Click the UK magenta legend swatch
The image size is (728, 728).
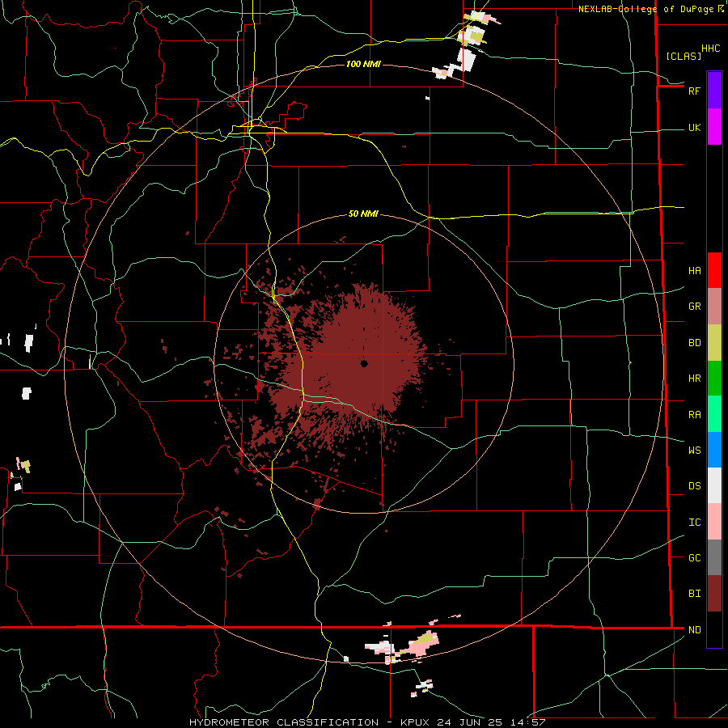[x=714, y=127]
